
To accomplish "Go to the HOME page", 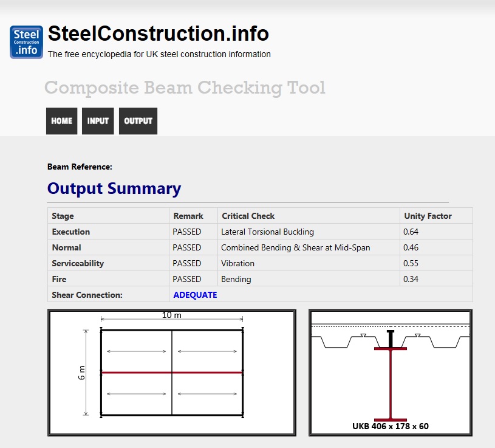I will pos(61,121).
